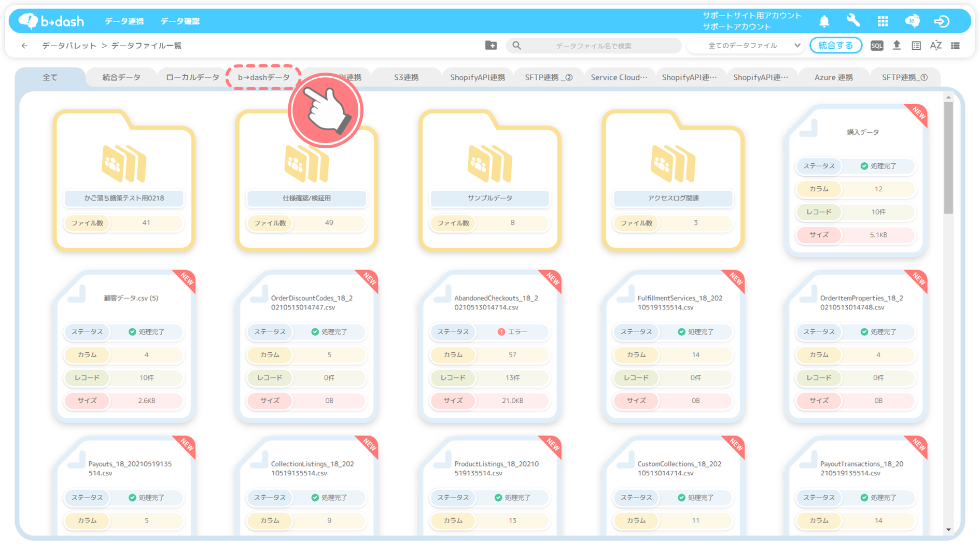Click the upload file icon
Screen dimensions: 980x551
897,46
